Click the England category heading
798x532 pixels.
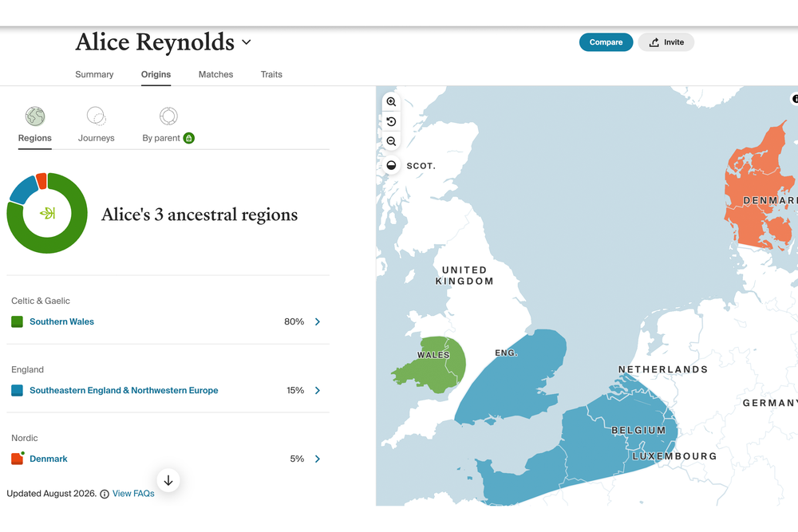[27, 370]
